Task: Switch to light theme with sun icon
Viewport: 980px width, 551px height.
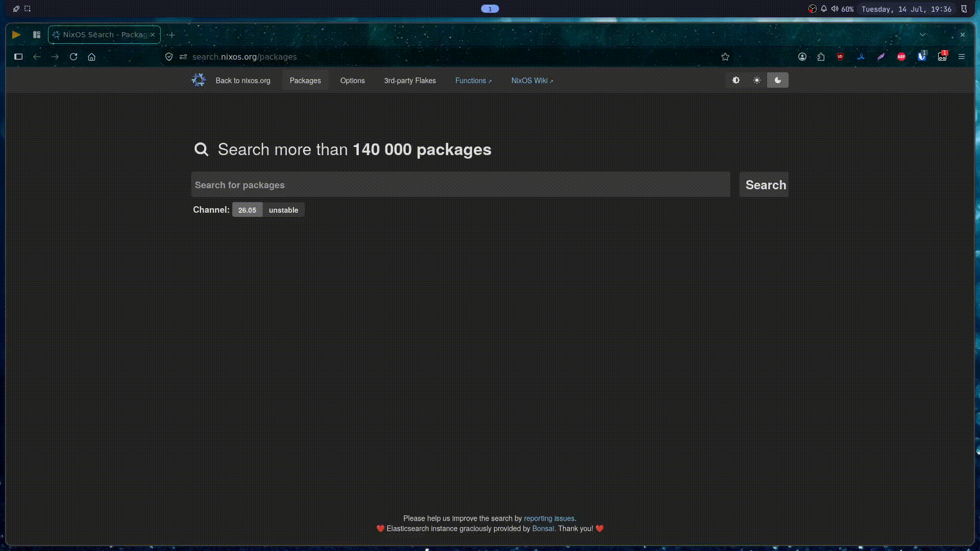Action: pyautogui.click(x=757, y=80)
